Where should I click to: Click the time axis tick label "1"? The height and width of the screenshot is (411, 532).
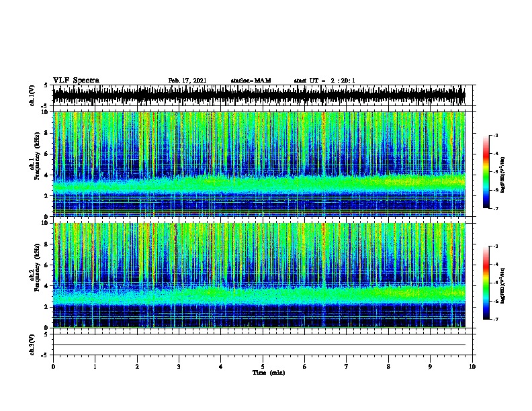pos(95,367)
